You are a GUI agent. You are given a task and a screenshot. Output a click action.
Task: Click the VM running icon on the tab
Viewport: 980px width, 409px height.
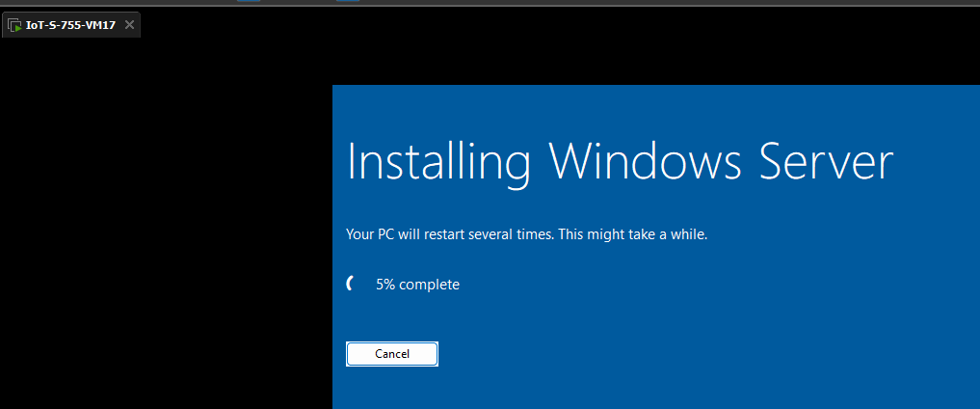click(15, 26)
